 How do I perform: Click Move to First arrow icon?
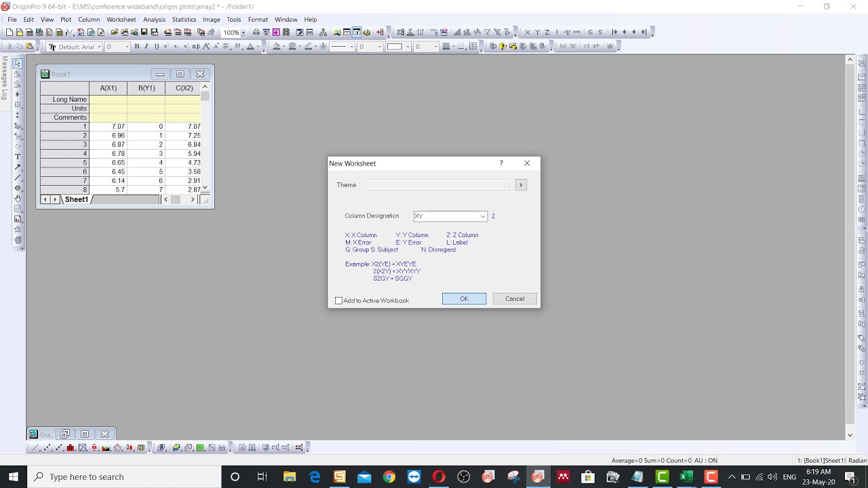(x=614, y=32)
